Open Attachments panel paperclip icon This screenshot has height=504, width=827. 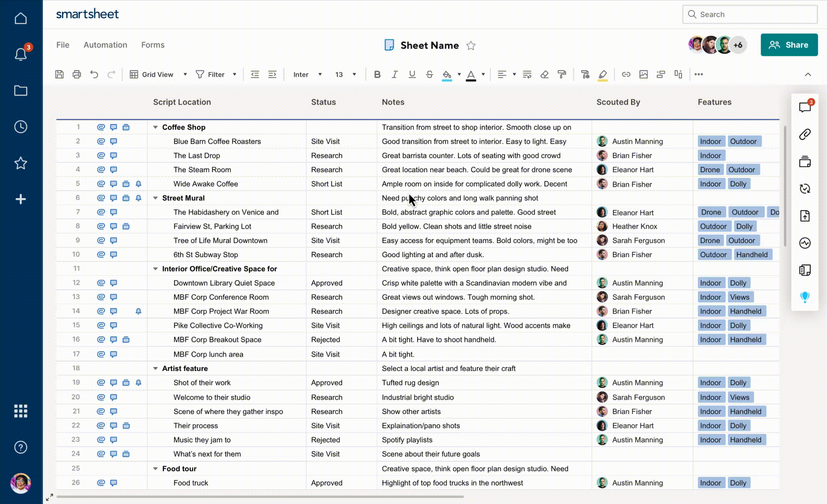pyautogui.click(x=805, y=134)
